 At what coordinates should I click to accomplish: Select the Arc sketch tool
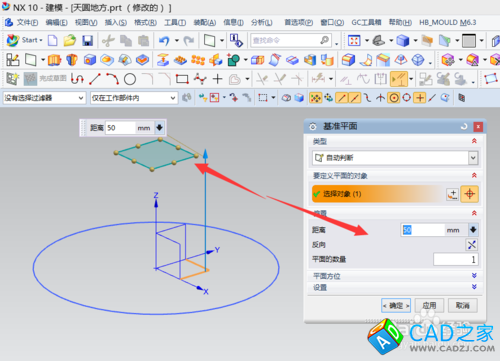[x=112, y=79]
